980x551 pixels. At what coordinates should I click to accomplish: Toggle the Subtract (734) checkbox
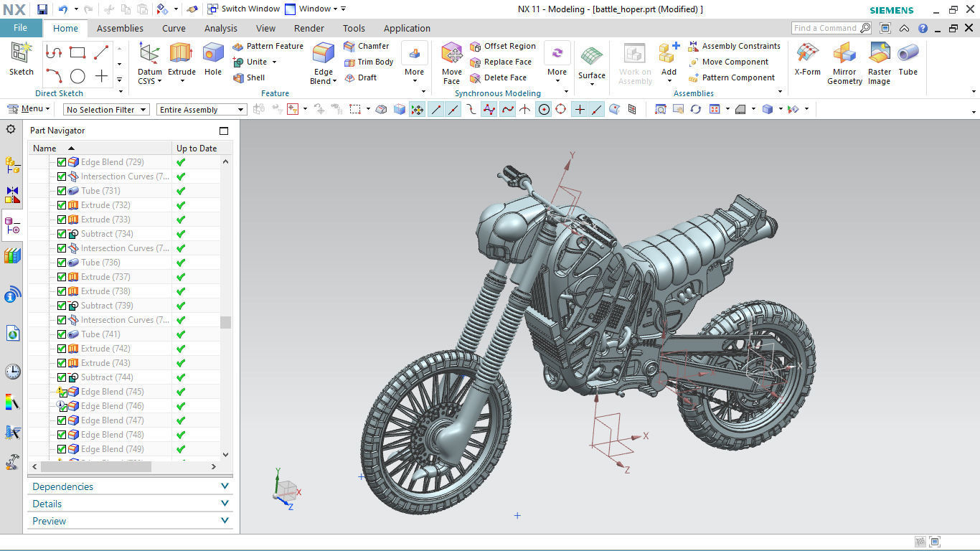coord(62,234)
